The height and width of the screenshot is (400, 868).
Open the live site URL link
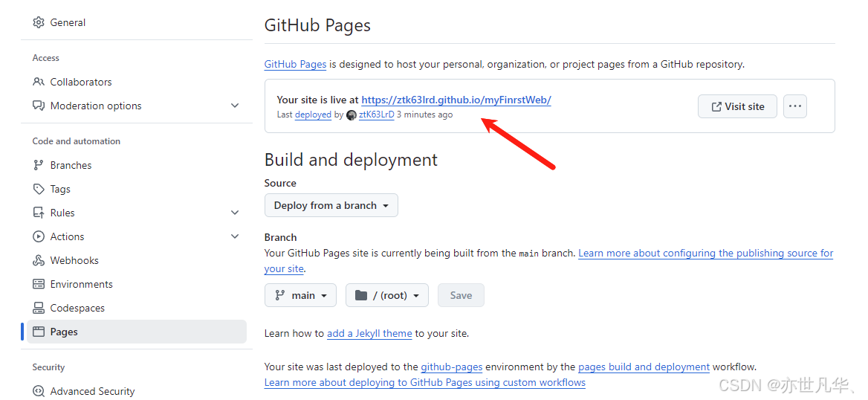pyautogui.click(x=456, y=100)
